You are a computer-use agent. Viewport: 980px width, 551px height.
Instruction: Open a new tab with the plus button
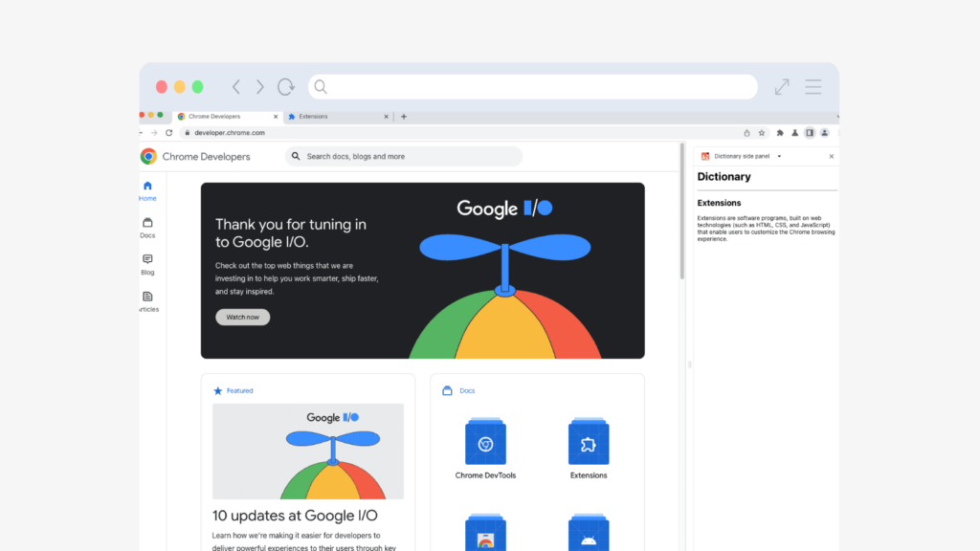403,117
